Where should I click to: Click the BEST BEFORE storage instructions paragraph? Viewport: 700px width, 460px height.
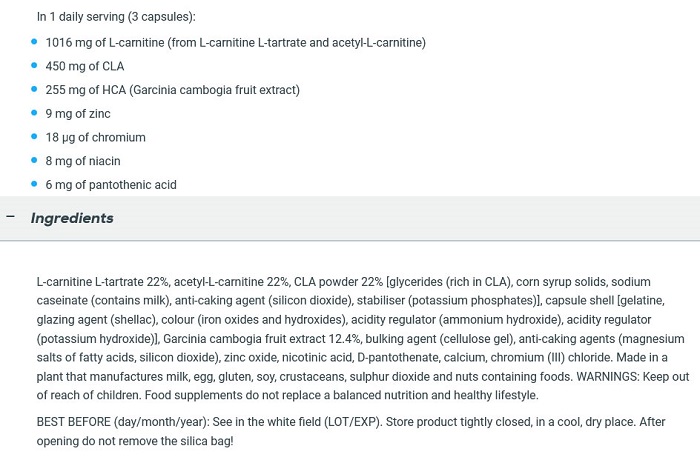point(351,431)
